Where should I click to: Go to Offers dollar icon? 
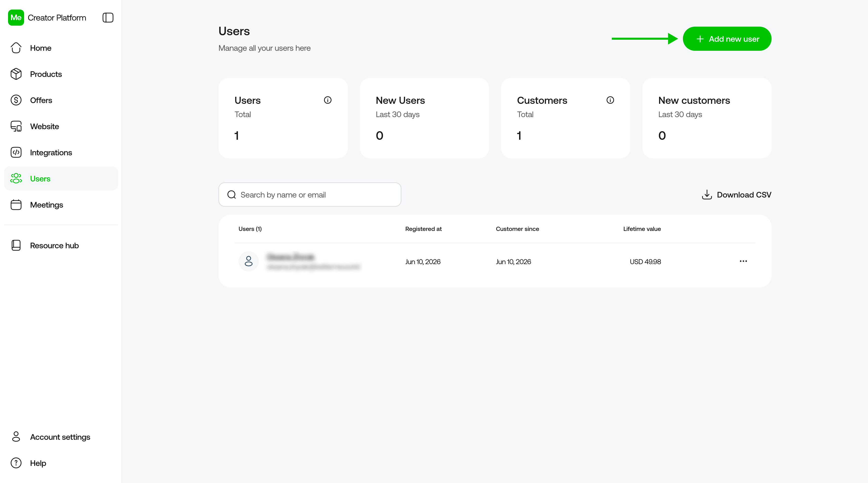16,100
